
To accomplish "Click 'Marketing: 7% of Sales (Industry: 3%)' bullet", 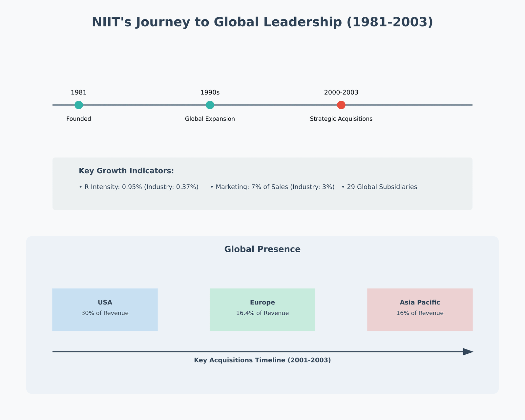I will (x=272, y=187).
